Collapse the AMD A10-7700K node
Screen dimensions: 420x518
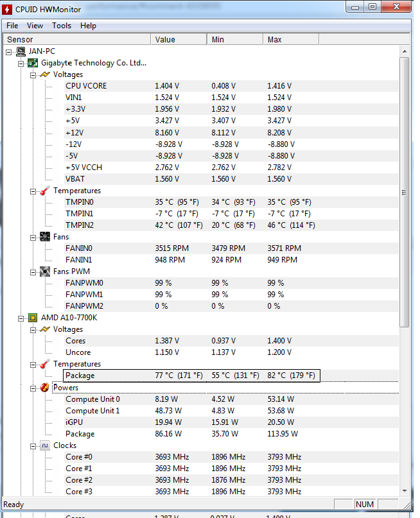pos(21,318)
